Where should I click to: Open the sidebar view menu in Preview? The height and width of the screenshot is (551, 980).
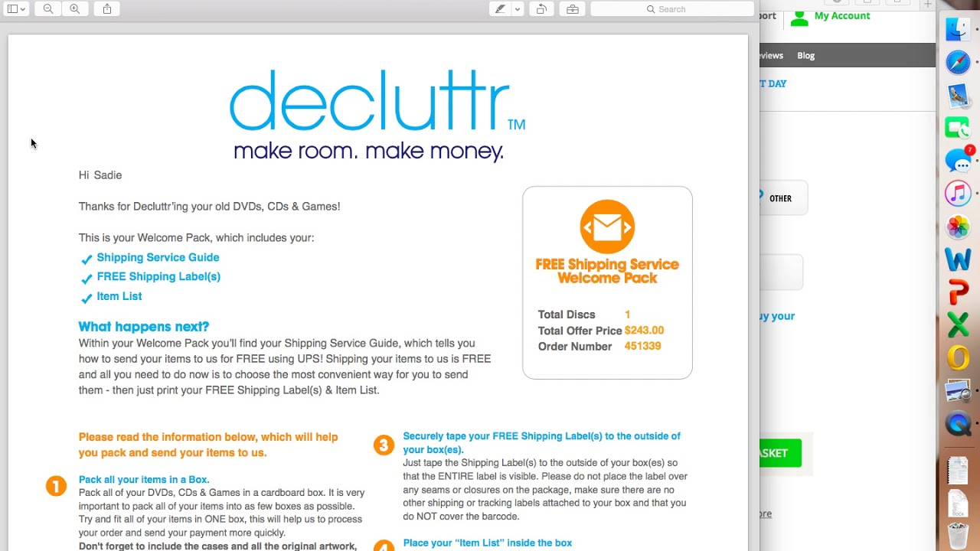coord(16,9)
